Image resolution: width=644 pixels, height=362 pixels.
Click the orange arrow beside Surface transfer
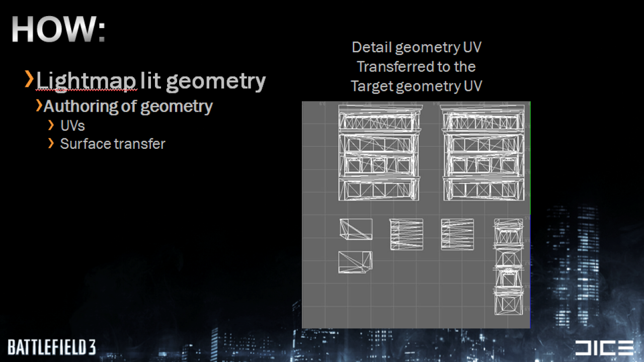pos(51,144)
